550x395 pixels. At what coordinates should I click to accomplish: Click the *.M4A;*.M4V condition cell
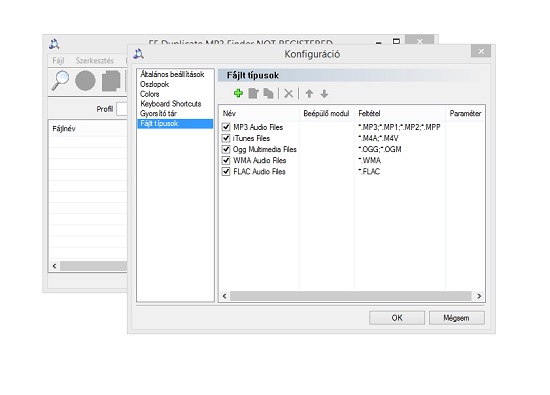click(x=378, y=138)
